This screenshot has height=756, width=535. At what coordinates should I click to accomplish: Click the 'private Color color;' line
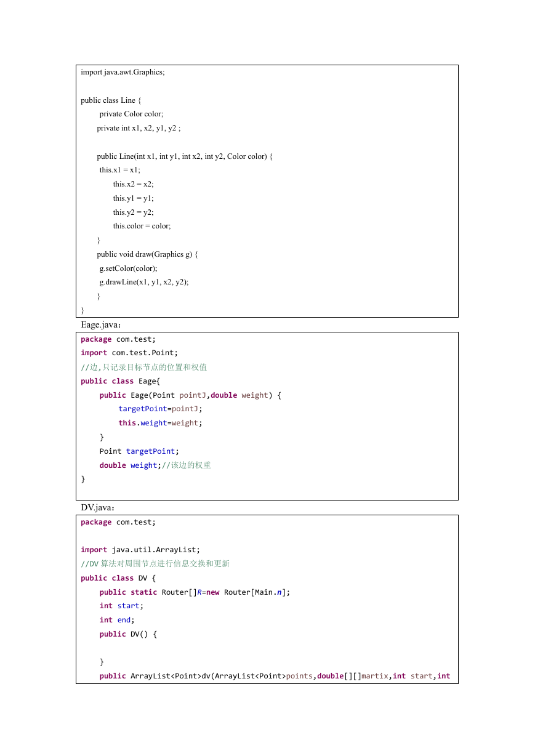[131, 114]
